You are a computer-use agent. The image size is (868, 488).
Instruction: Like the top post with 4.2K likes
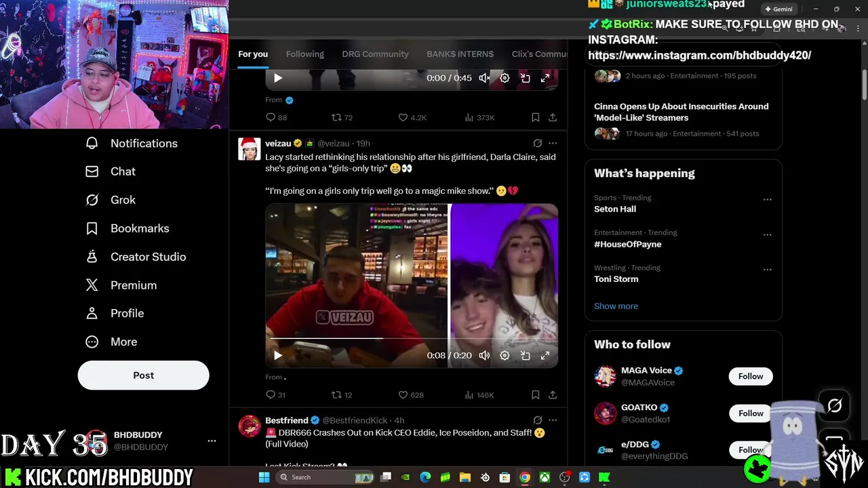click(x=412, y=117)
